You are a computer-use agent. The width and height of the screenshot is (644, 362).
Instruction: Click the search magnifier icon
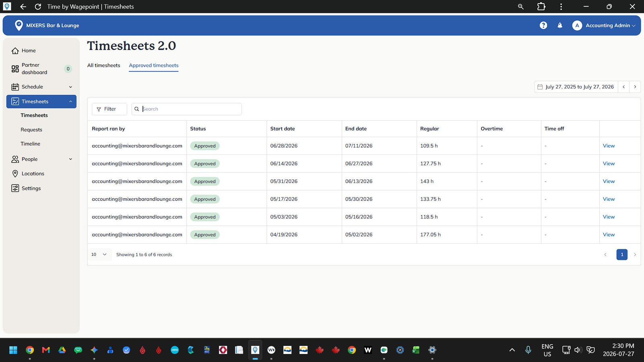(137, 109)
